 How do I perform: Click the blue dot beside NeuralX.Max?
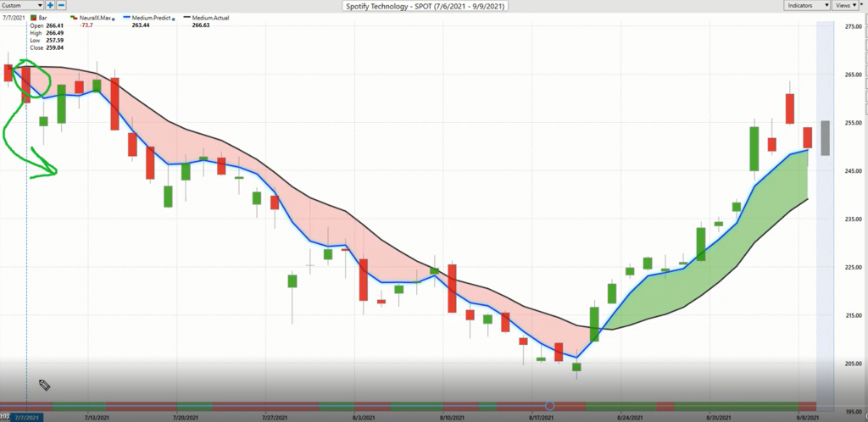pyautogui.click(x=114, y=19)
